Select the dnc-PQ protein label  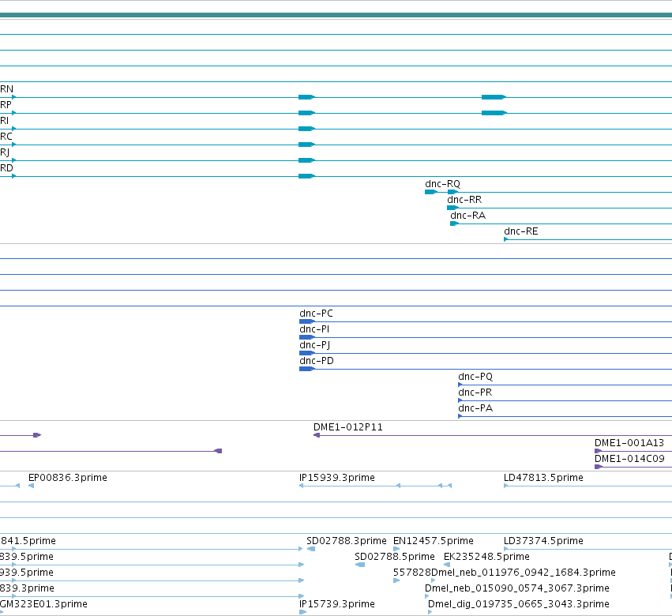(x=475, y=377)
